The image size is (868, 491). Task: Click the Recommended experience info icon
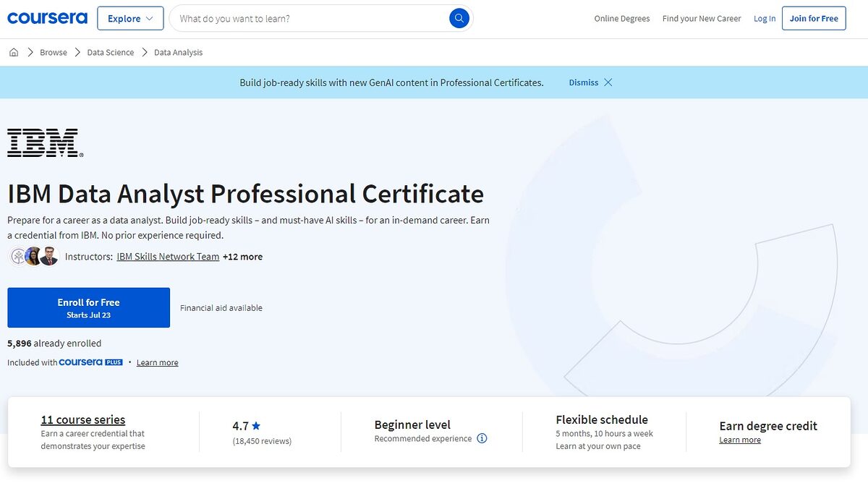(482, 438)
